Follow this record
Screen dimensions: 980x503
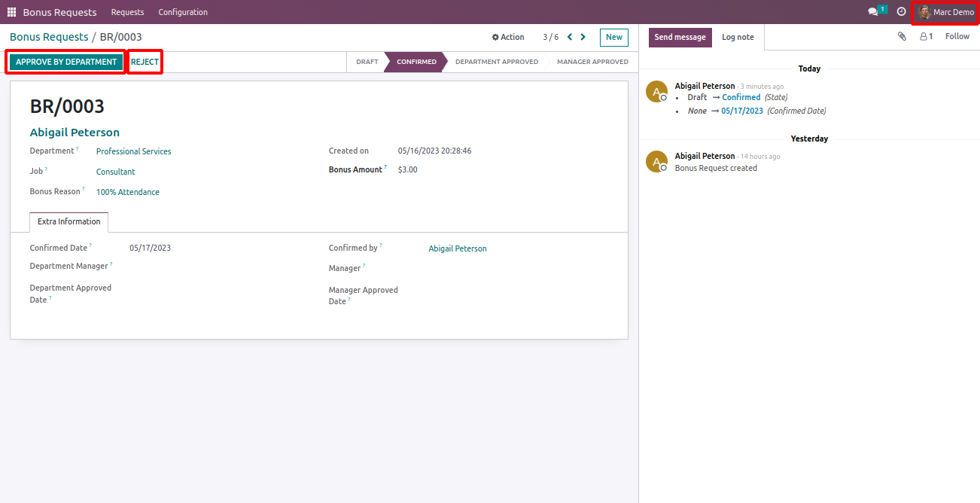point(957,36)
